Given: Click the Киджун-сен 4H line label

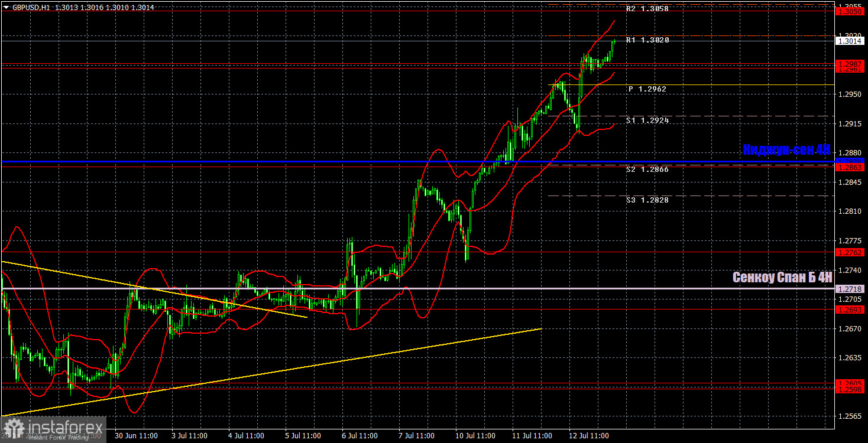Looking at the screenshot, I should pos(787,149).
